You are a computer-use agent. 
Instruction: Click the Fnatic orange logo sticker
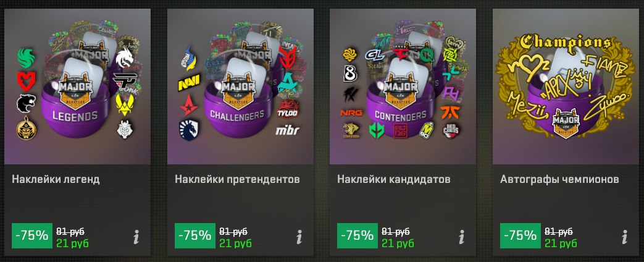[x=451, y=112]
